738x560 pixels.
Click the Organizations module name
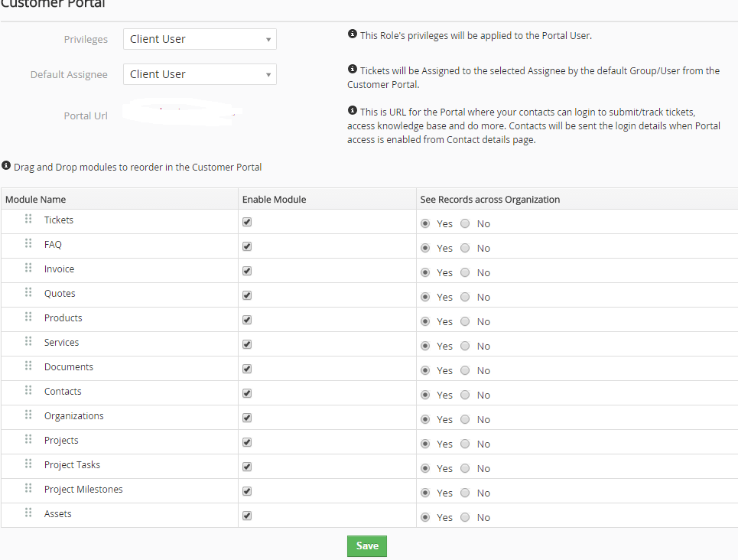tap(74, 416)
